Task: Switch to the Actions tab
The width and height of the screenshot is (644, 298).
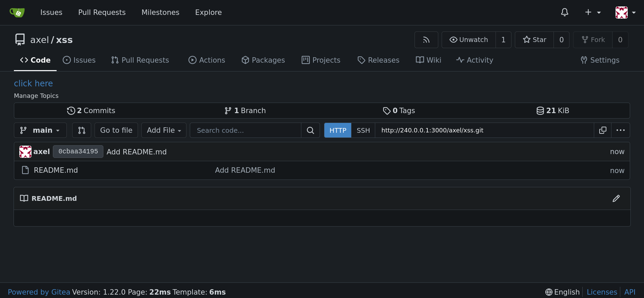Action: click(207, 60)
